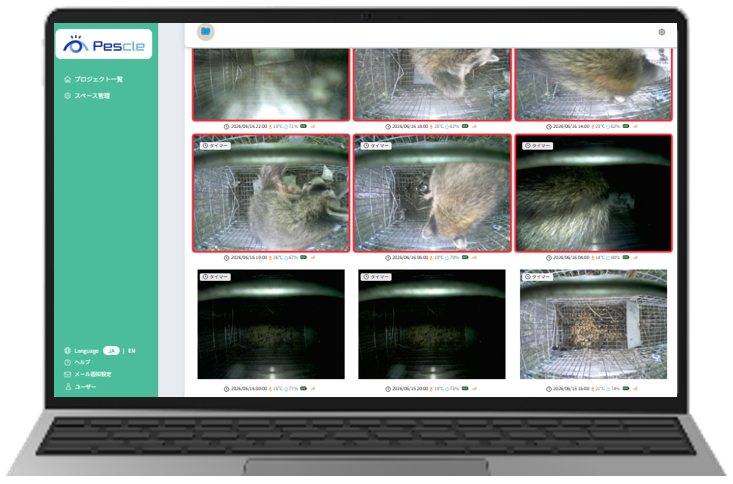733x484 pixels.
Task: Open ヘルプ in the sidebar
Action: (x=82, y=362)
